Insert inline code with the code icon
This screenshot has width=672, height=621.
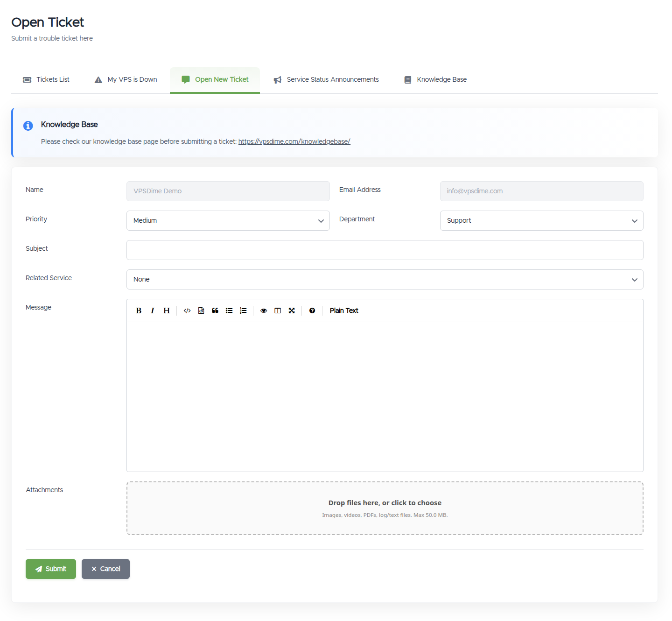[187, 310]
